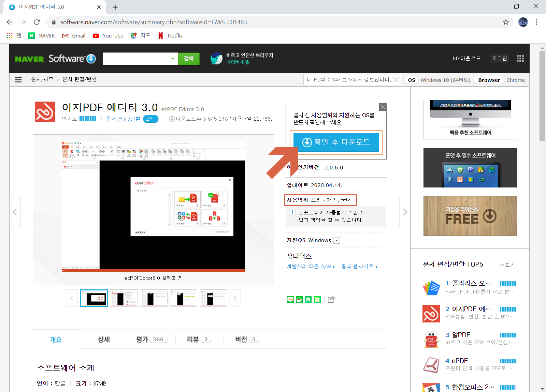
Task: Click the green 검색 button
Action: point(189,59)
